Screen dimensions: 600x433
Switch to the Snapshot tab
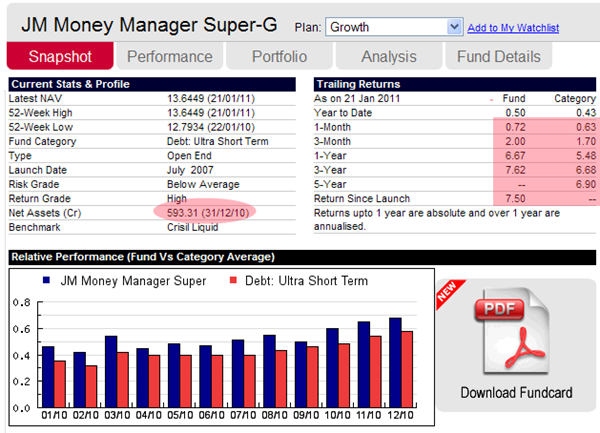(60, 56)
